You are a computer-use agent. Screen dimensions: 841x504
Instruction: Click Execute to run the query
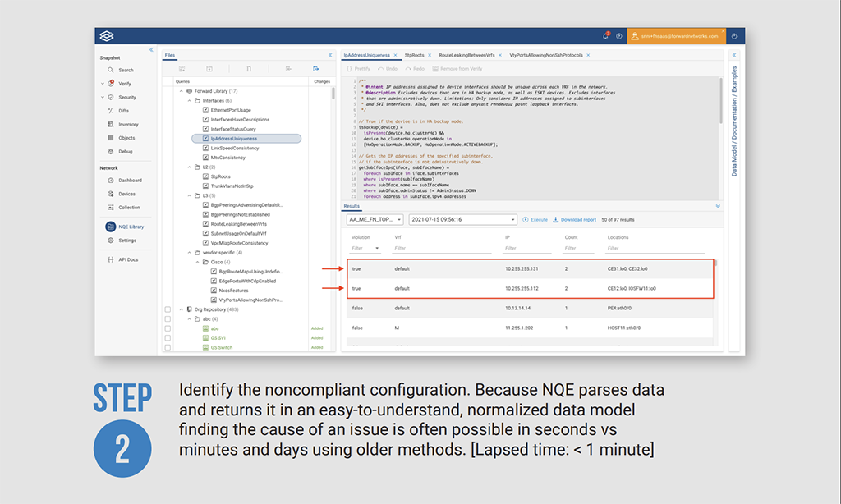[535, 220]
